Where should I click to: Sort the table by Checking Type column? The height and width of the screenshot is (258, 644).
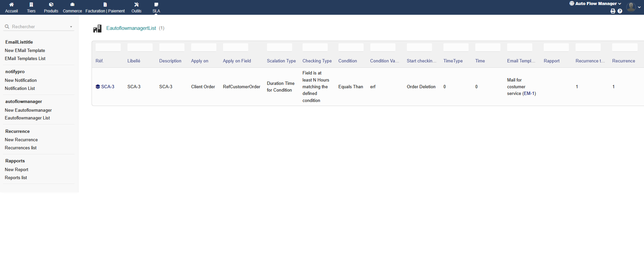317,61
